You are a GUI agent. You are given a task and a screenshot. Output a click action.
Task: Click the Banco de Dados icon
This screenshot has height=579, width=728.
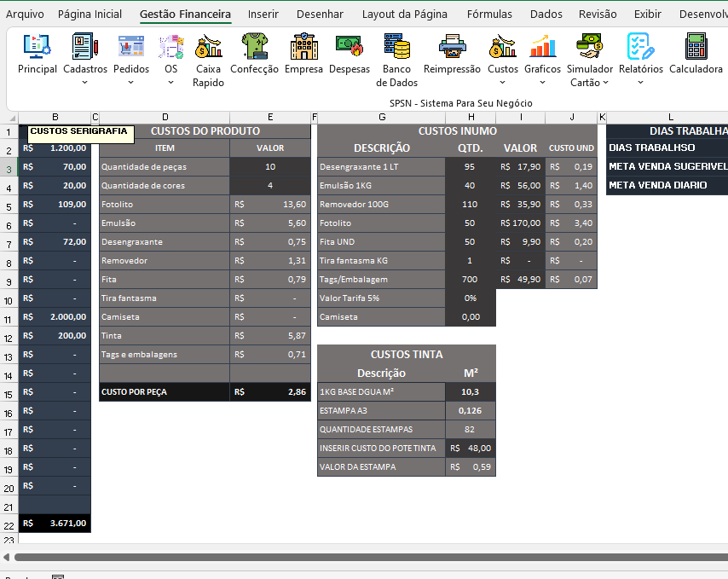click(396, 46)
